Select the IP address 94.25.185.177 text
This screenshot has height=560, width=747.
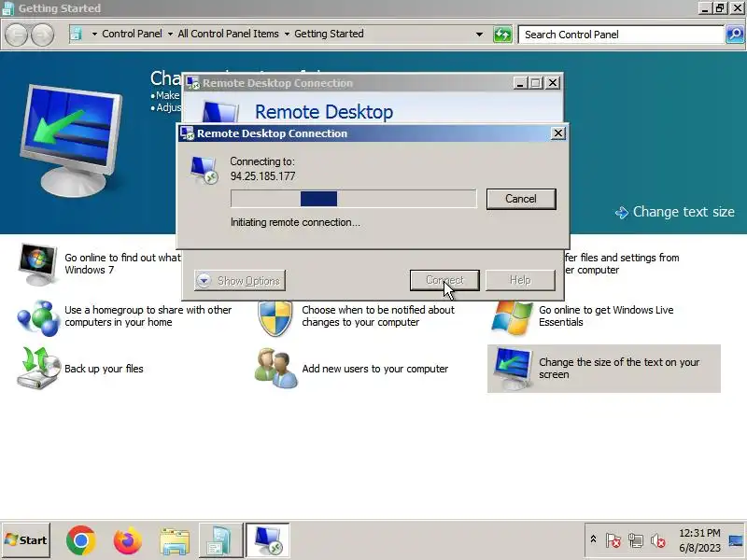[262, 176]
